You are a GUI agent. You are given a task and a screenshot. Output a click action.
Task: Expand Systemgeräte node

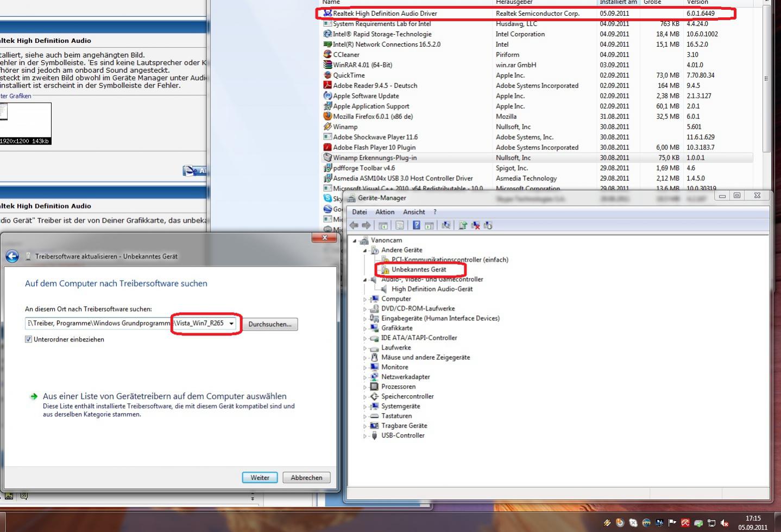click(x=365, y=407)
